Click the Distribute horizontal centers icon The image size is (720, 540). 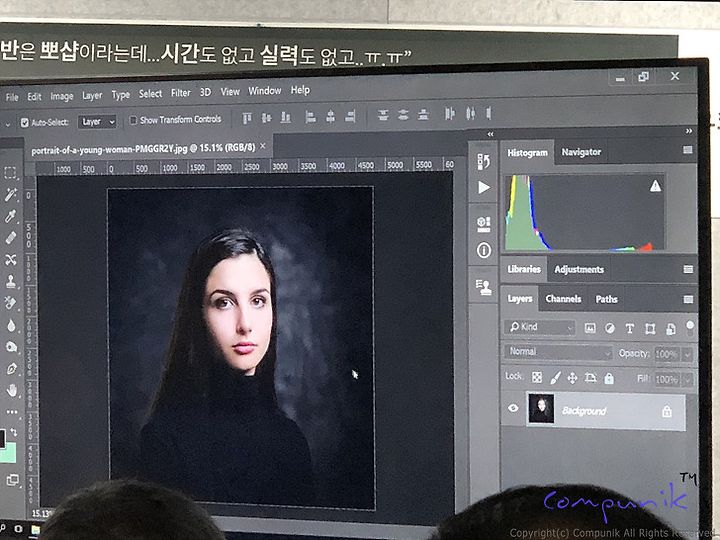470,113
